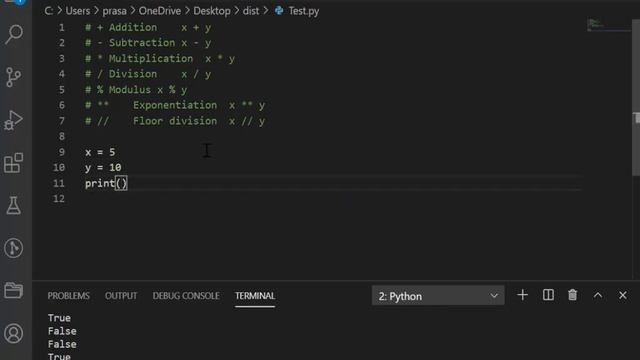This screenshot has width=640, height=360.
Task: Click Desktop in the breadcrumb path
Action: pos(212,11)
